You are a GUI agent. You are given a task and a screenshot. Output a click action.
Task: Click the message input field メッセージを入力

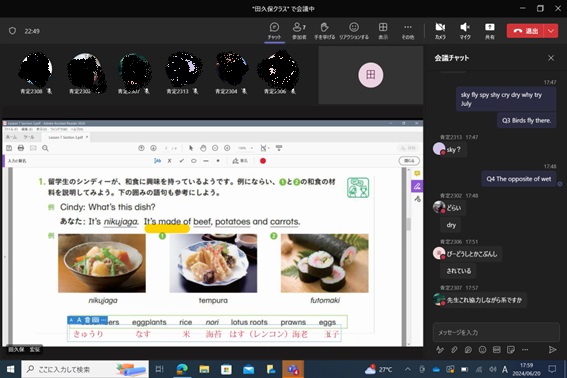point(496,332)
